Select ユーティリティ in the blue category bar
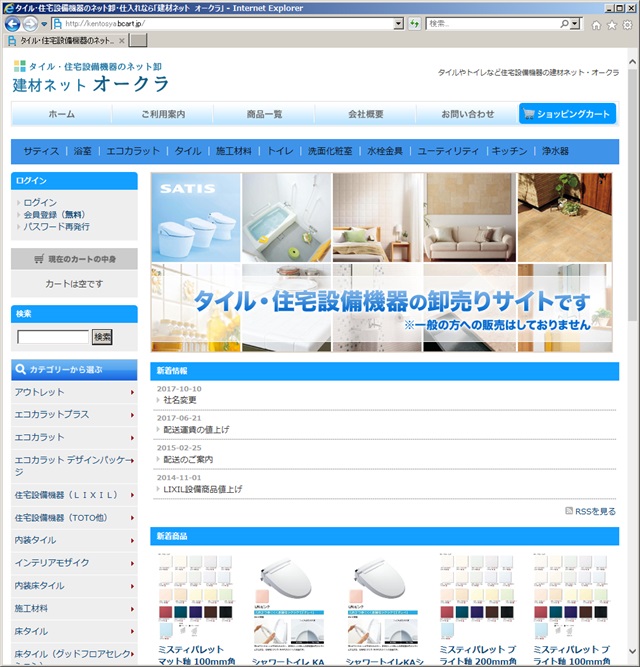The height and width of the screenshot is (667, 640). [448, 151]
